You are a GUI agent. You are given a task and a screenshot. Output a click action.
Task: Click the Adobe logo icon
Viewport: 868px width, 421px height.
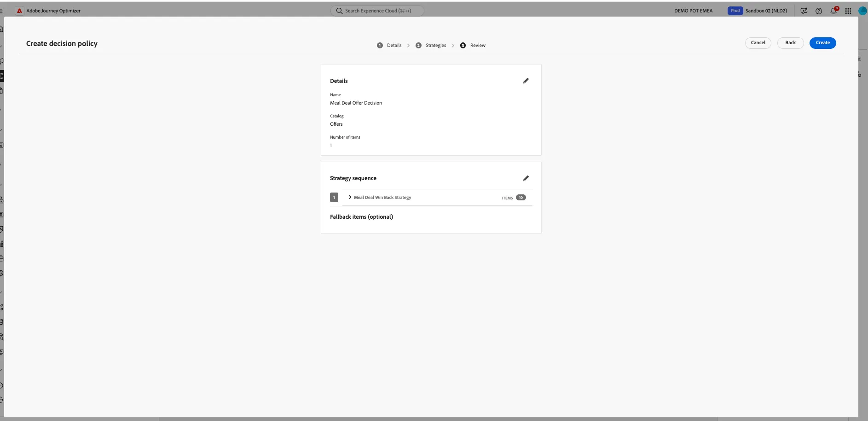pyautogui.click(x=19, y=11)
